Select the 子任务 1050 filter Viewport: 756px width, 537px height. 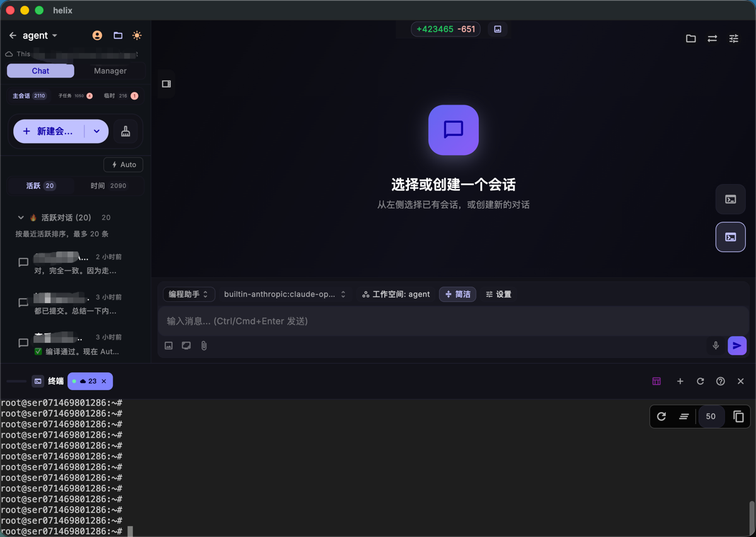pos(76,96)
